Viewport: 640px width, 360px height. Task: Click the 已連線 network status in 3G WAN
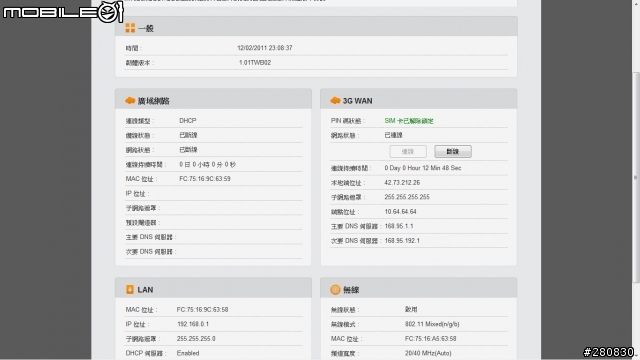tap(393, 135)
